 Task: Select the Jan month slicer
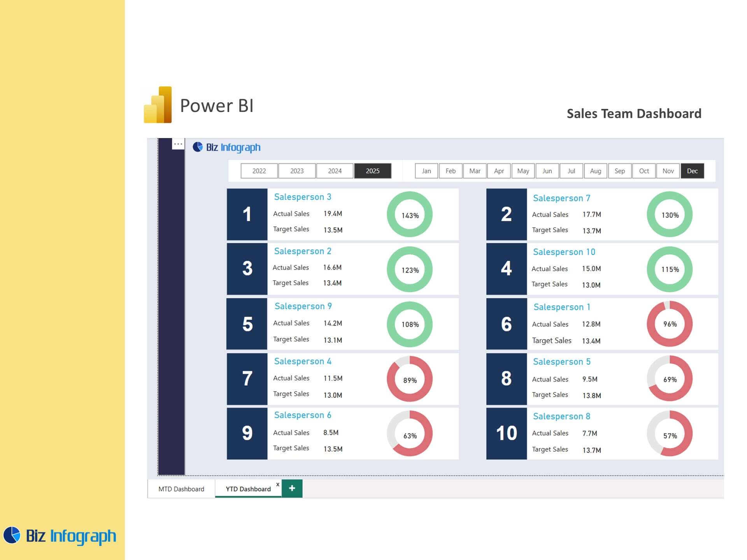pos(426,171)
